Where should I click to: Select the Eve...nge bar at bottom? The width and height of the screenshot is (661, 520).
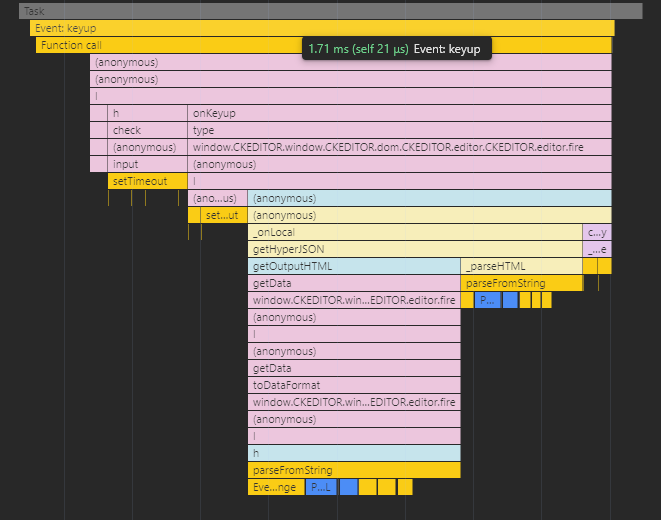275,487
